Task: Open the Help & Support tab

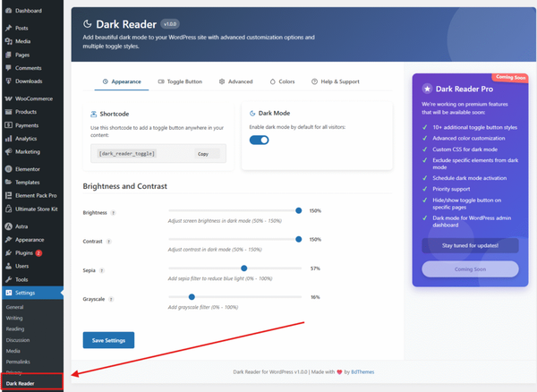Action: pos(336,81)
